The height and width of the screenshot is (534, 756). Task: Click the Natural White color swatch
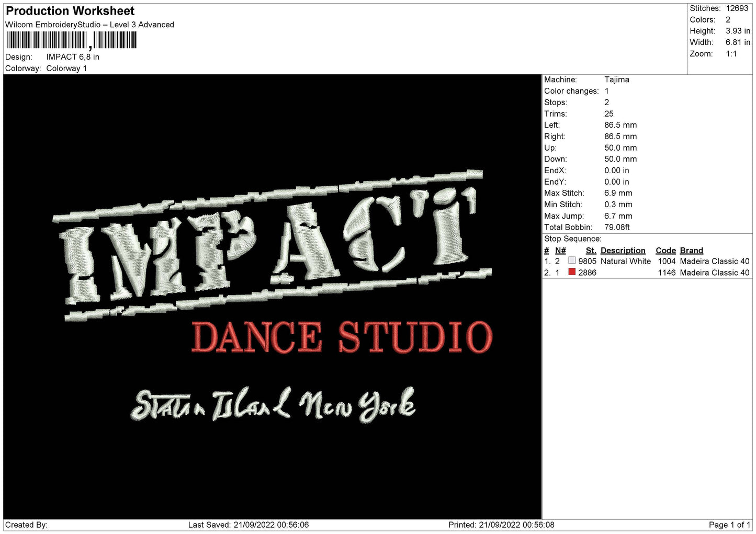572,260
